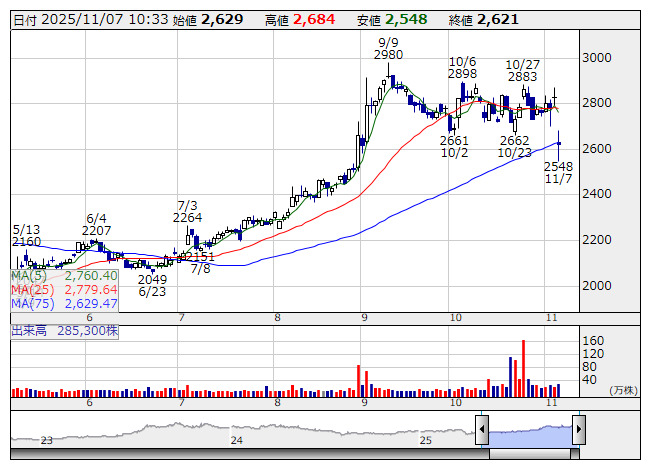Screen dimensions: 653x470
Task: Click the year 24 marker in overview chart
Action: tap(236, 439)
